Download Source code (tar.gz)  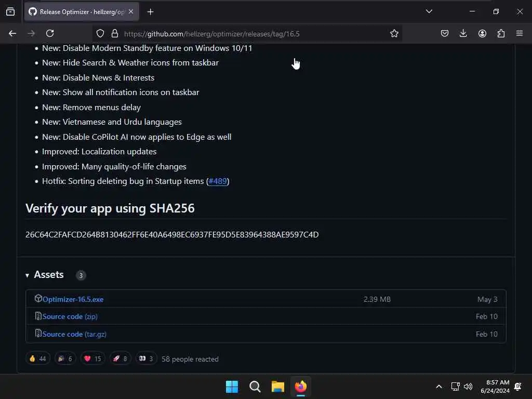point(74,334)
